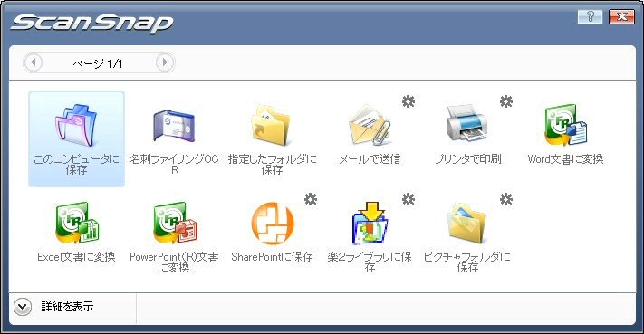
Task: Open help with the question mark button
Action: click(x=591, y=16)
